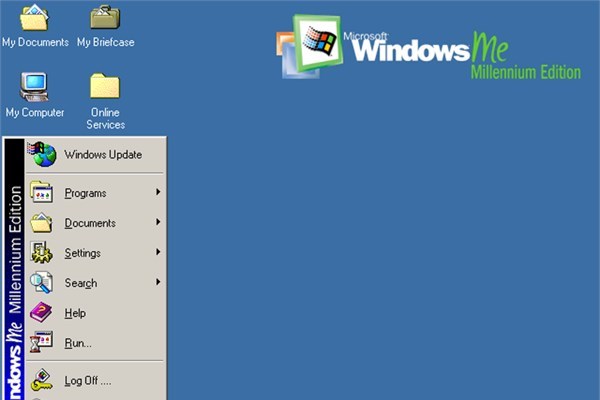
Task: Open the My Computer desktop icon
Action: (35, 87)
